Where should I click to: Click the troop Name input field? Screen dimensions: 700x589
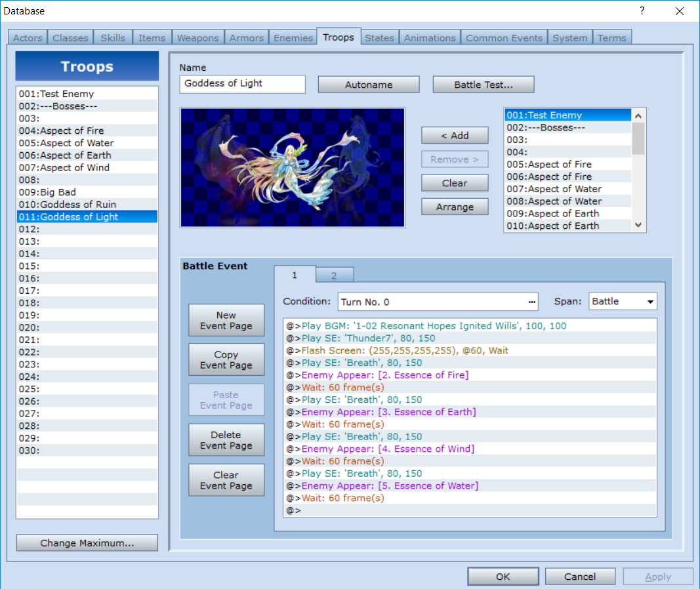(x=243, y=84)
